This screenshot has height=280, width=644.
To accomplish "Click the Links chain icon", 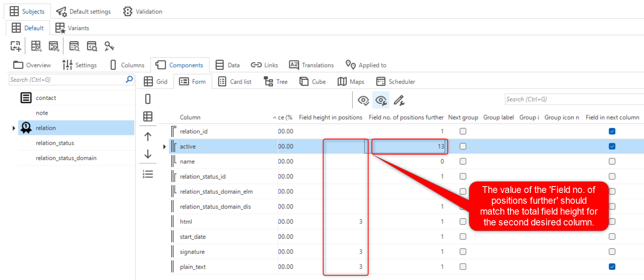I will tap(256, 65).
